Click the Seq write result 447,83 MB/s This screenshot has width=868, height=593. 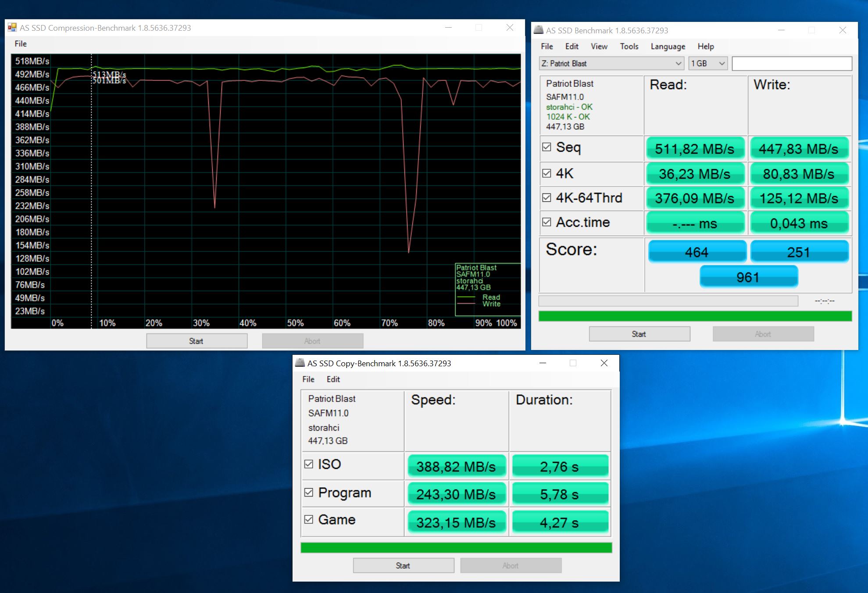(799, 149)
